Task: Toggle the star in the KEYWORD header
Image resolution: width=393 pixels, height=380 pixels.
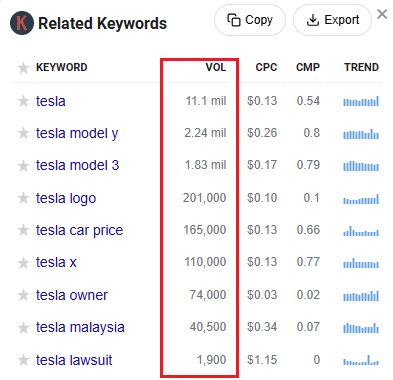Action: 23,68
